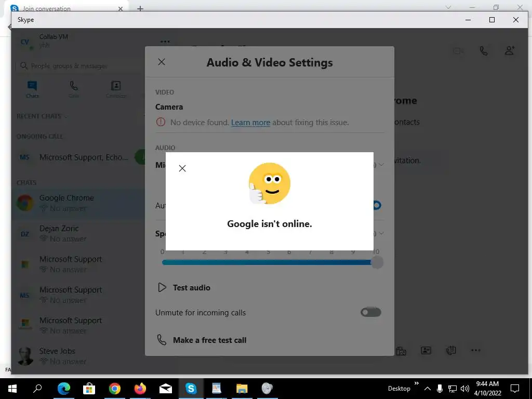Viewport: 532px width, 399px height.
Task: Open the share contact icon in message bar
Action: coord(426,350)
